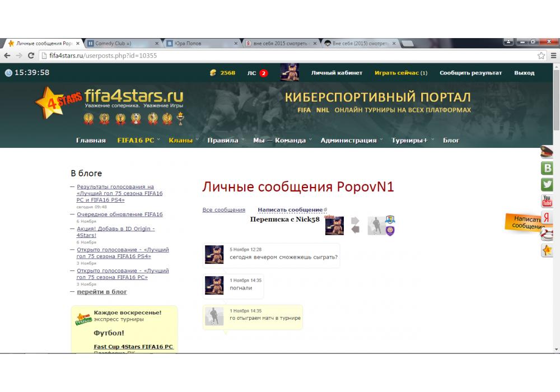Image resolution: width=560 pixels, height=392 pixels.
Task: Open Блог in the navigation bar
Action: click(451, 141)
